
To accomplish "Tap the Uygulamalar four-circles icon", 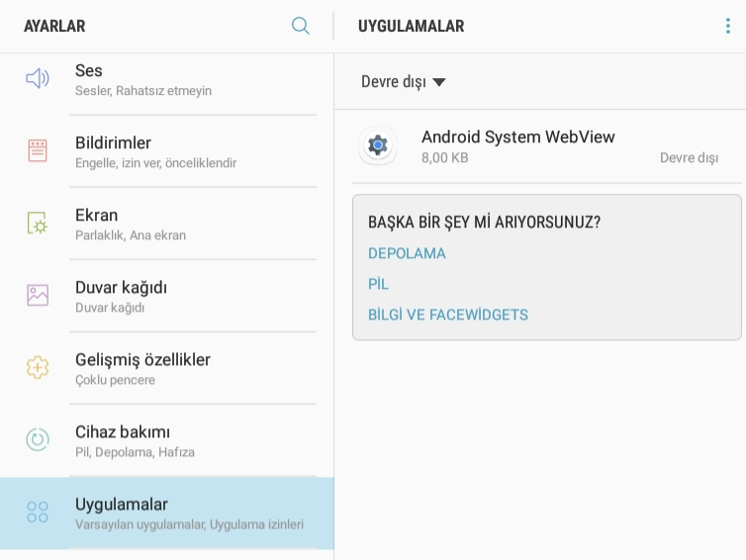I will tap(38, 512).
